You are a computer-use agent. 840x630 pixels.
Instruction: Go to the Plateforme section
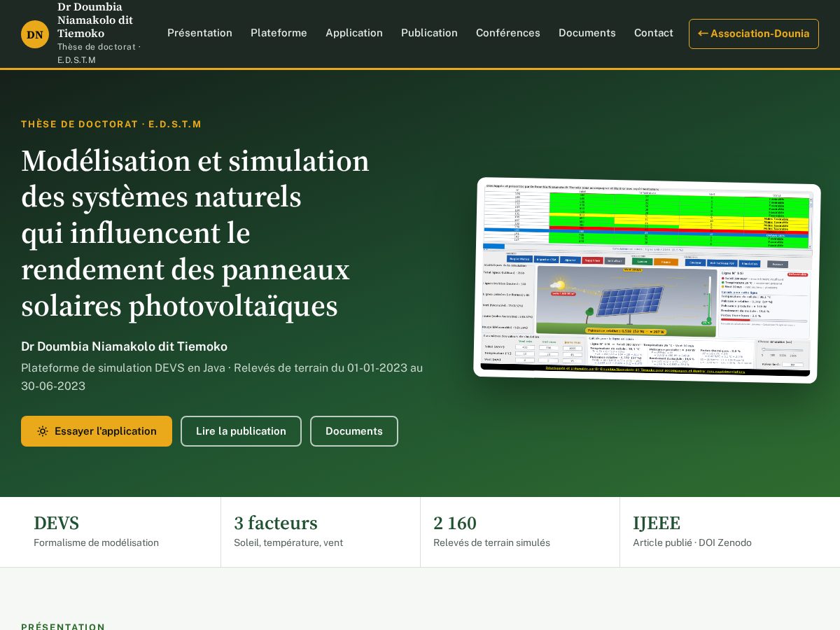(279, 33)
